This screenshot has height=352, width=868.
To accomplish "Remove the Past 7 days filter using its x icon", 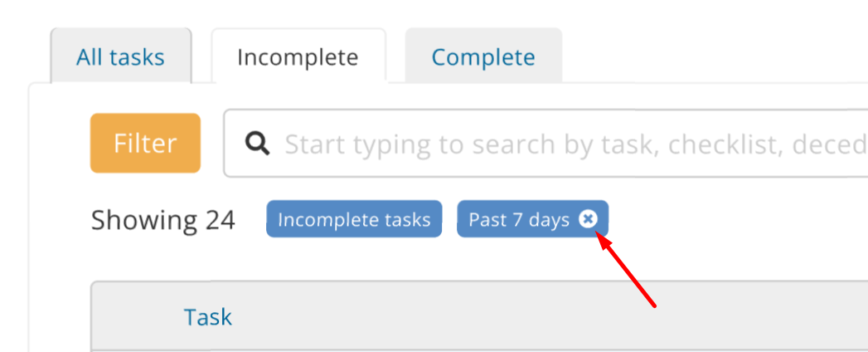I will tap(588, 219).
